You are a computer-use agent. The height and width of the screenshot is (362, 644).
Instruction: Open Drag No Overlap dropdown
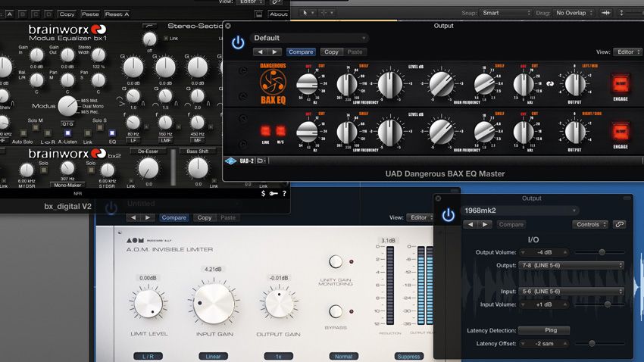coord(574,13)
